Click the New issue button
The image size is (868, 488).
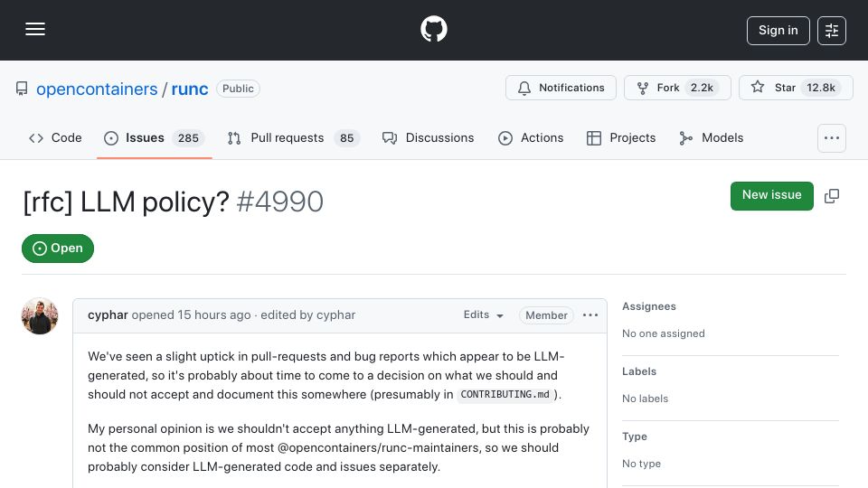point(771,195)
